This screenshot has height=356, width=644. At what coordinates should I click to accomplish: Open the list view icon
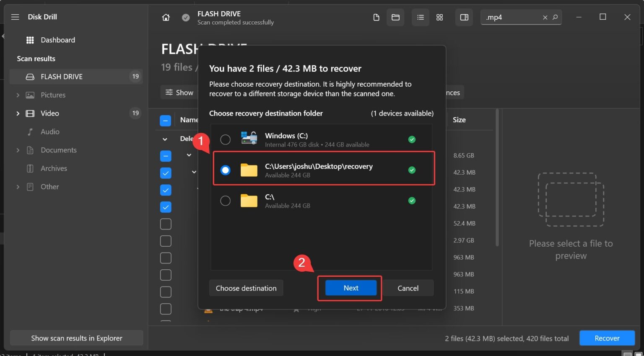coord(420,17)
